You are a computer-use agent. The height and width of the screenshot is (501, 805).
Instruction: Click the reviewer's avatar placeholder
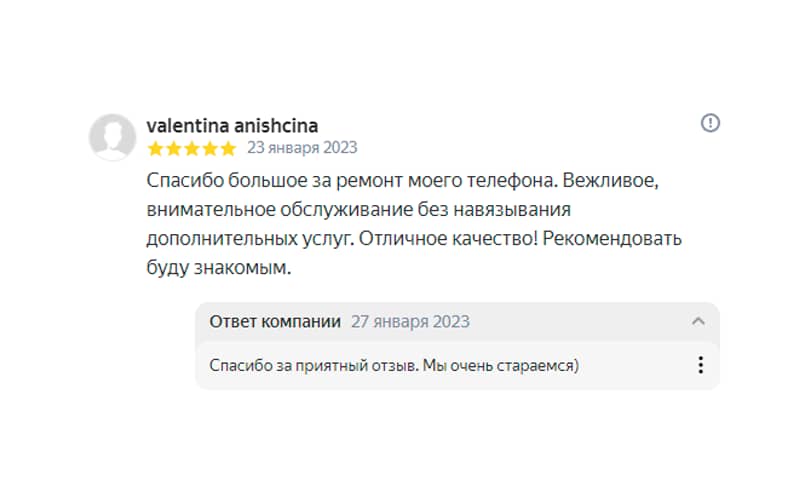click(x=112, y=137)
